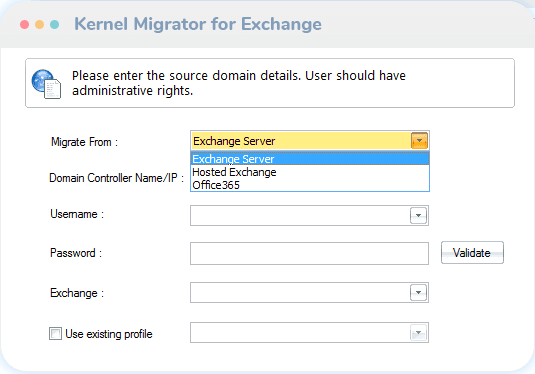Click the teal window control dot
This screenshot has height=374, width=535.
tap(55, 25)
